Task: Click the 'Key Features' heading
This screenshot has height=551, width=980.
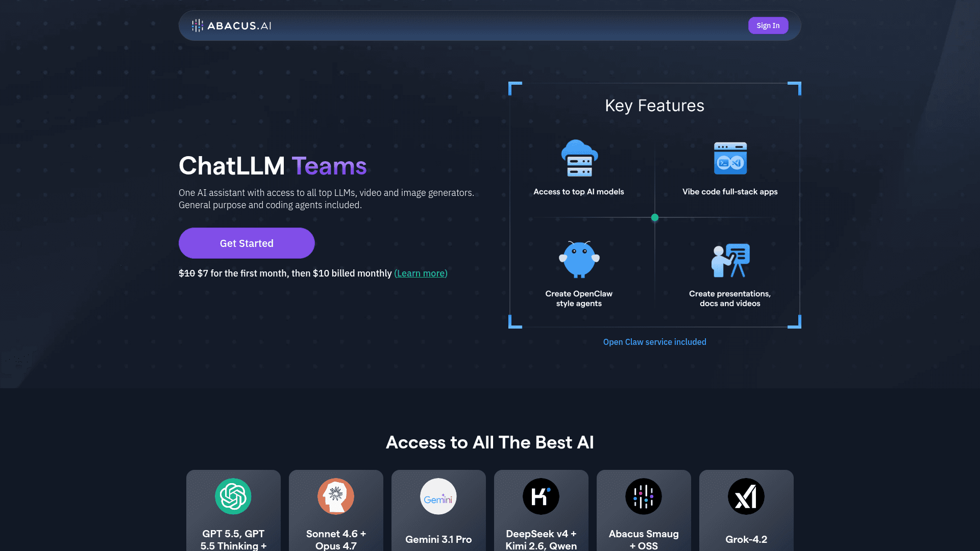Action: 654,106
